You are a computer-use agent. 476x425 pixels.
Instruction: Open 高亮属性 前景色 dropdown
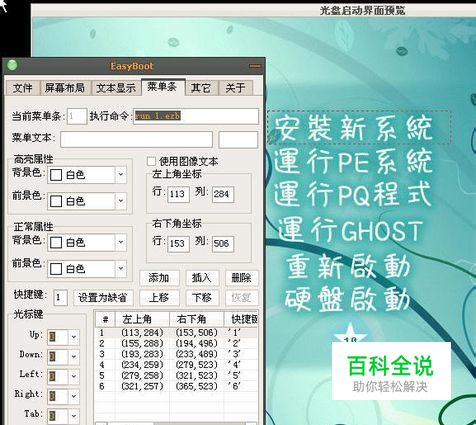point(121,201)
